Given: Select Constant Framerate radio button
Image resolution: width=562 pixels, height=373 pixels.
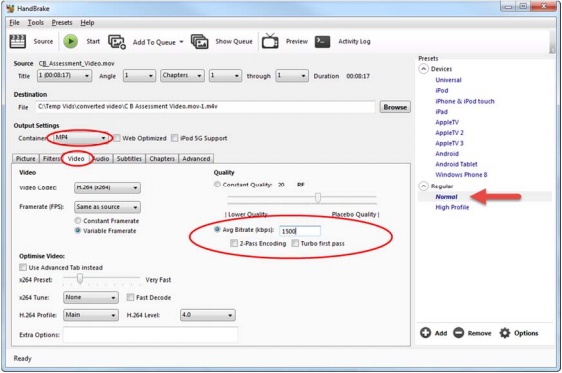Looking at the screenshot, I should click(78, 220).
